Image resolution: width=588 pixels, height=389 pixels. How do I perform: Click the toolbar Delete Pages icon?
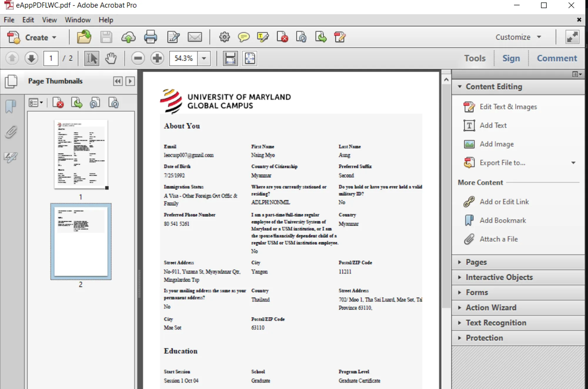[x=282, y=37]
